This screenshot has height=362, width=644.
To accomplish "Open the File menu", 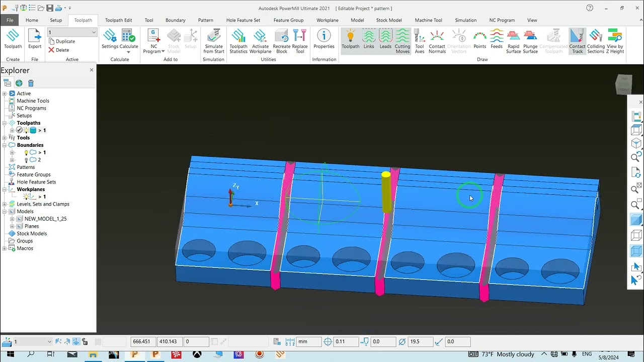I will tap(10, 20).
